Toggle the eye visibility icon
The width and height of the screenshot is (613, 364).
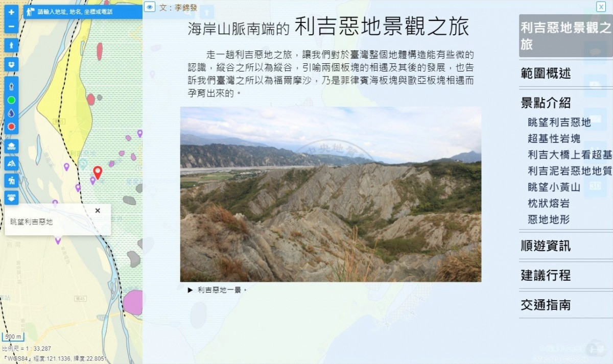(x=149, y=7)
